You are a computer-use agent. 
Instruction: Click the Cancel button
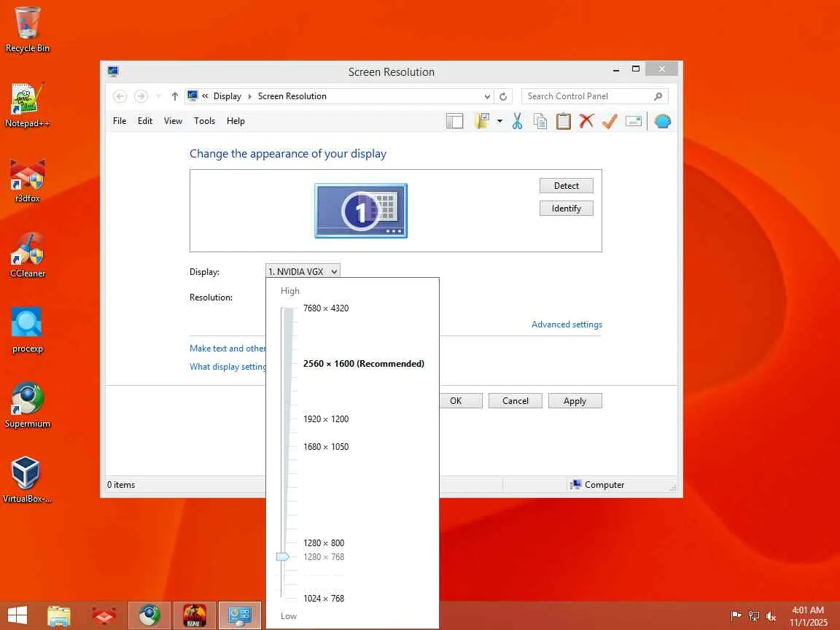tap(516, 401)
